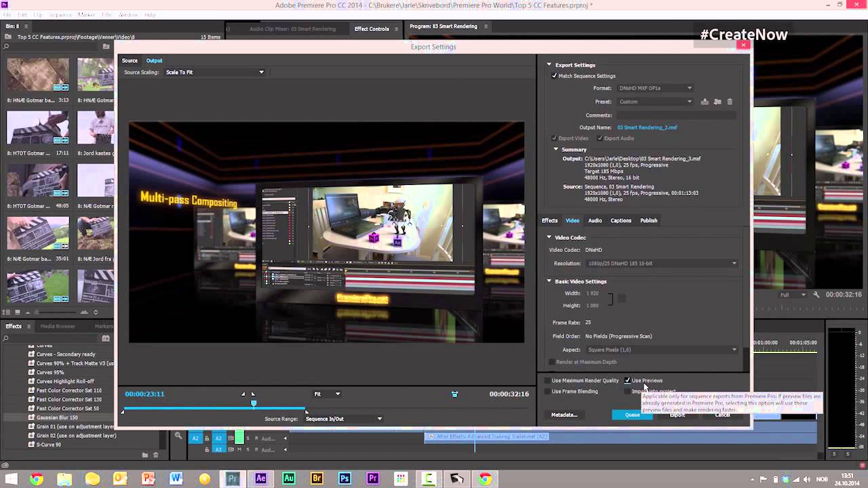This screenshot has height=488, width=868.
Task: Open the Fit zoom level dropdown
Action: tap(327, 394)
